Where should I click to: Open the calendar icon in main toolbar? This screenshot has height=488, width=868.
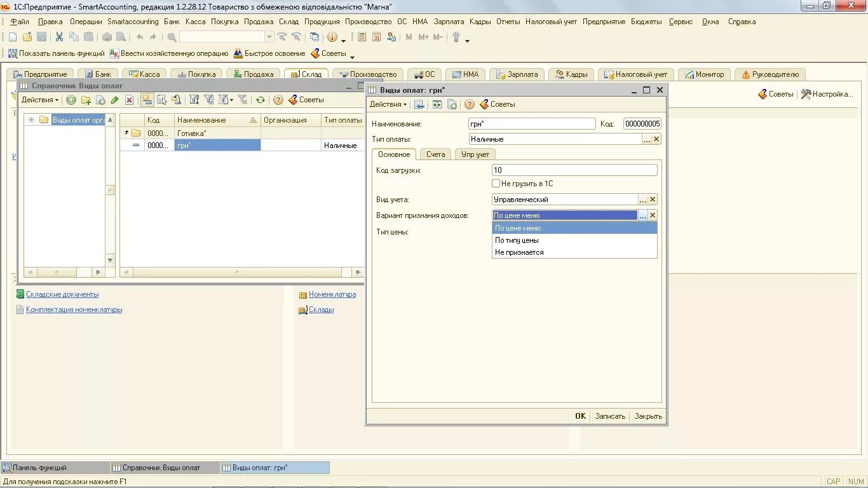(377, 37)
